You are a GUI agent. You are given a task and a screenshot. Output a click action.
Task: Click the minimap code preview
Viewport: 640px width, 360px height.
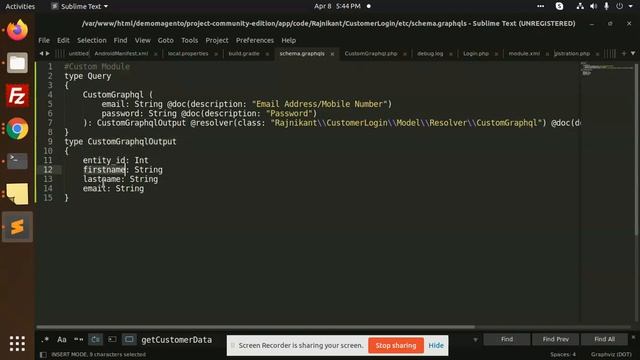coord(607,69)
